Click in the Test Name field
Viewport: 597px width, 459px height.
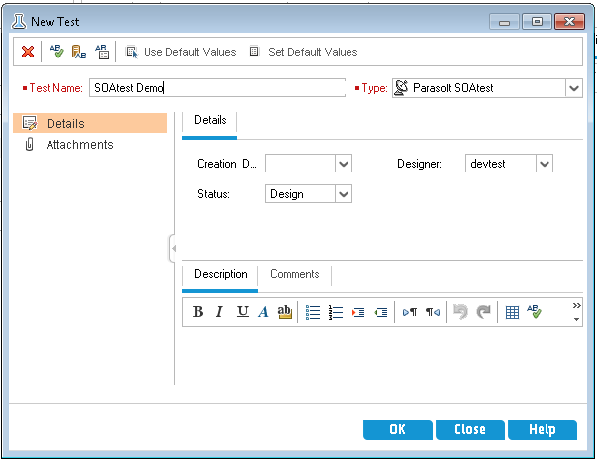[x=217, y=88]
